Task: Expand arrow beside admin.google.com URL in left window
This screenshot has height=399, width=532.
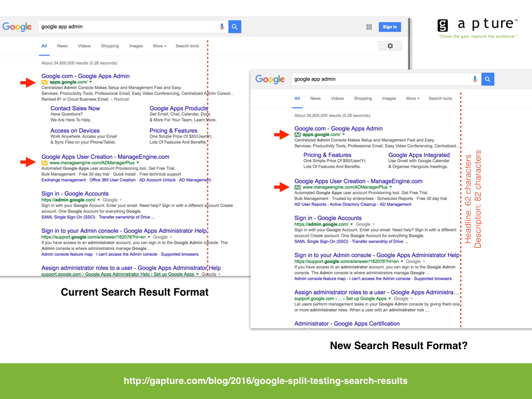Action: (x=99, y=200)
